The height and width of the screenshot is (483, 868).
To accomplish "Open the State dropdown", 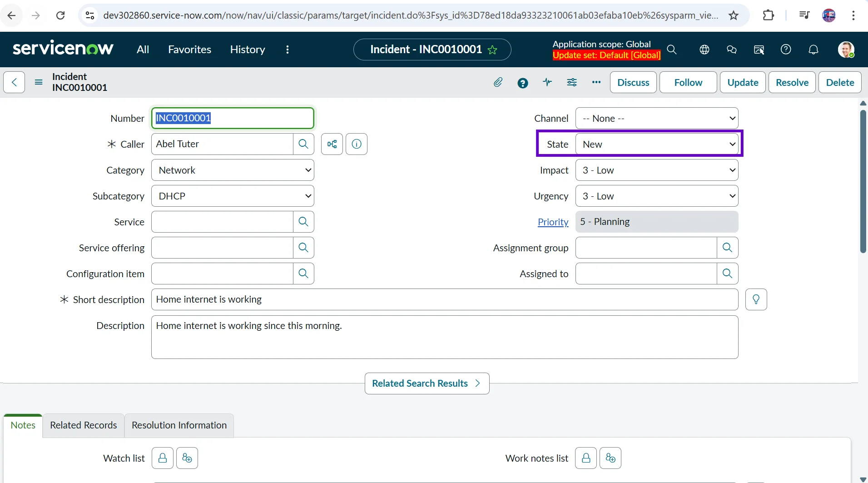I will pyautogui.click(x=656, y=144).
